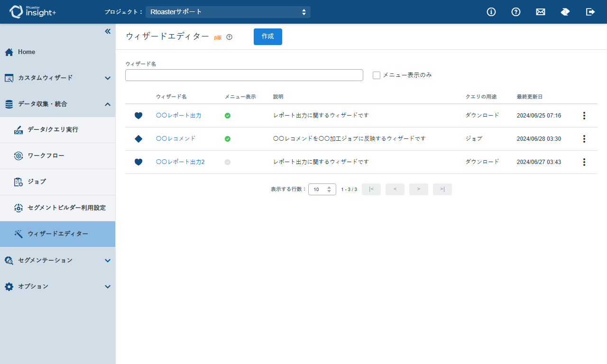Expand カスタムウィザード chevron
607x364 pixels.
[108, 78]
